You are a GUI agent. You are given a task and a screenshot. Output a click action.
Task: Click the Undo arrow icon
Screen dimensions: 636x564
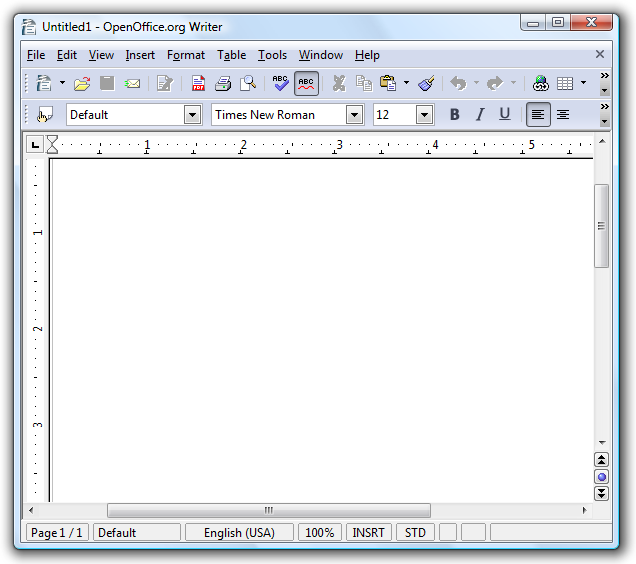tap(458, 83)
